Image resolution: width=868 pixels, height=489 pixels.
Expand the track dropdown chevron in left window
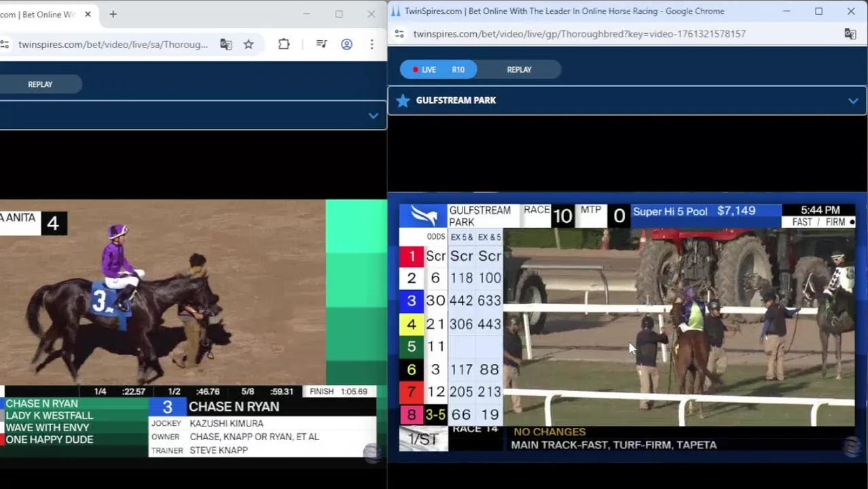click(x=373, y=115)
